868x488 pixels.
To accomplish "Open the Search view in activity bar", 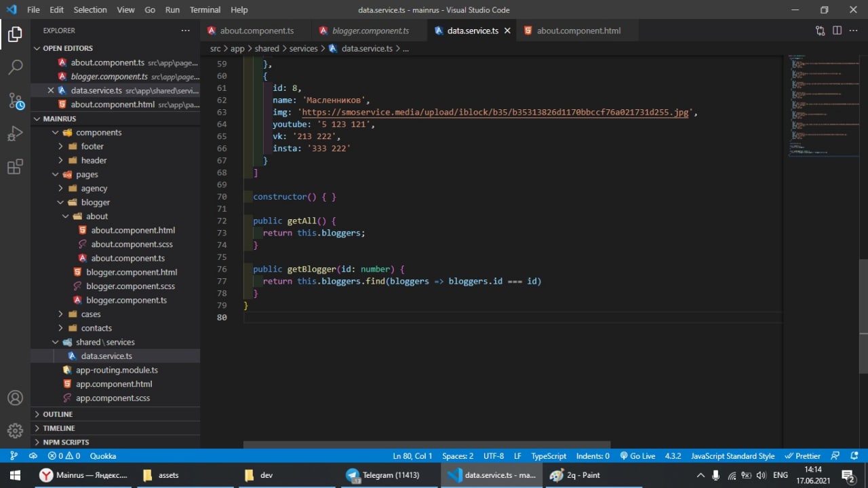I will (15, 67).
